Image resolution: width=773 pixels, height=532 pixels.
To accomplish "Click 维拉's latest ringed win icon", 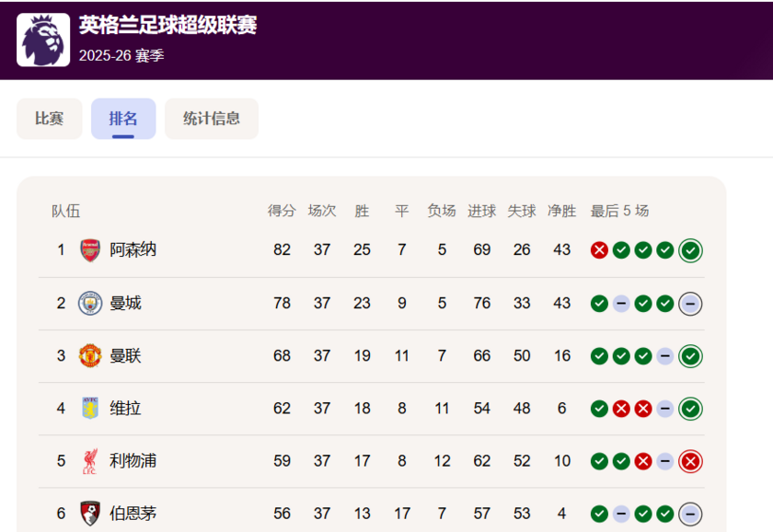I will [691, 409].
